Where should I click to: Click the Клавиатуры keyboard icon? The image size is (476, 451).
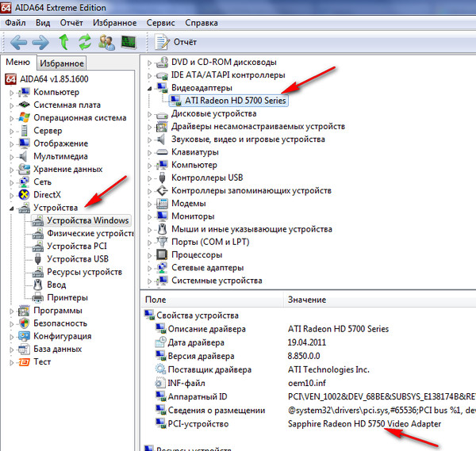pos(162,152)
